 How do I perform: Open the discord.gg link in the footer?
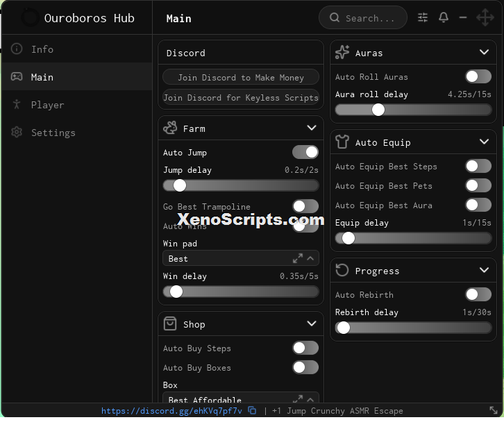[171, 411]
